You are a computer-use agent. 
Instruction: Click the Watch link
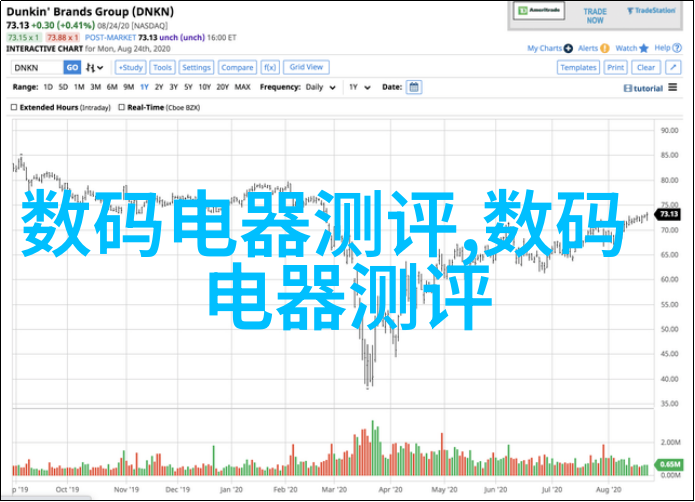pos(626,48)
